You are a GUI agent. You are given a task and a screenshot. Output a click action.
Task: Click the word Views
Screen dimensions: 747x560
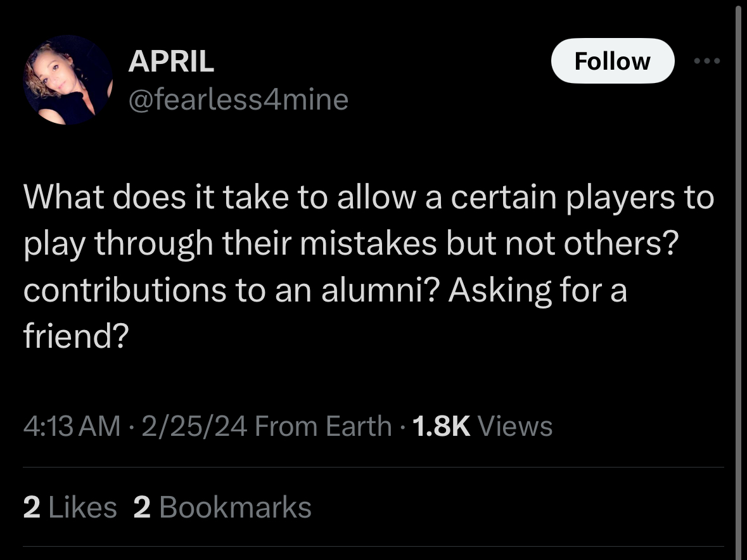coord(515,426)
